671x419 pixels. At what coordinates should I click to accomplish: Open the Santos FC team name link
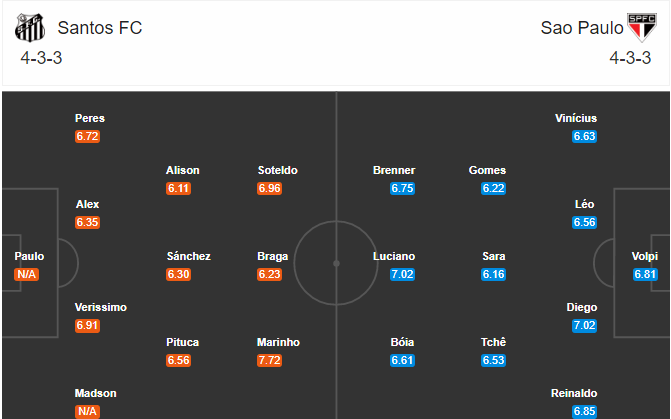tap(100, 28)
